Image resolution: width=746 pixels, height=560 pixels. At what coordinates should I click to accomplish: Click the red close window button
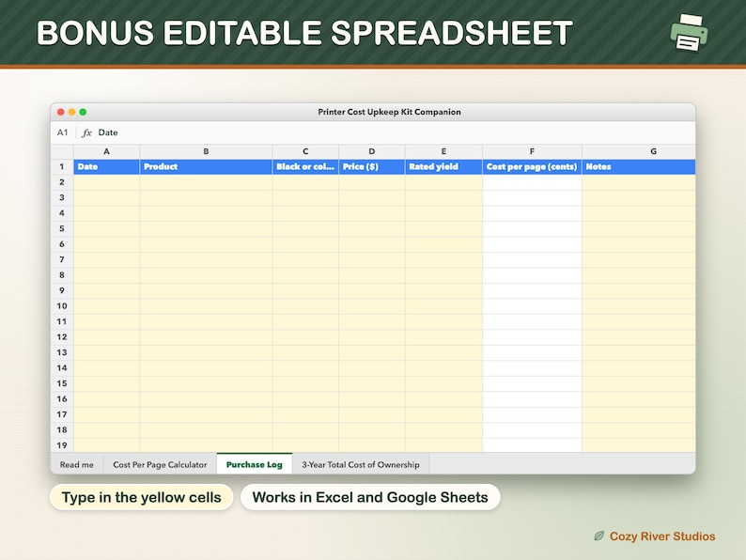(x=60, y=112)
